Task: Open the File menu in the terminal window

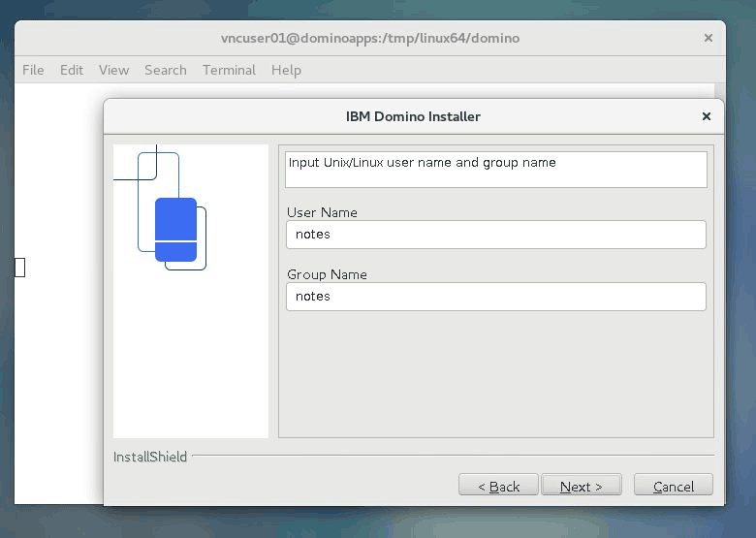Action: [x=33, y=70]
